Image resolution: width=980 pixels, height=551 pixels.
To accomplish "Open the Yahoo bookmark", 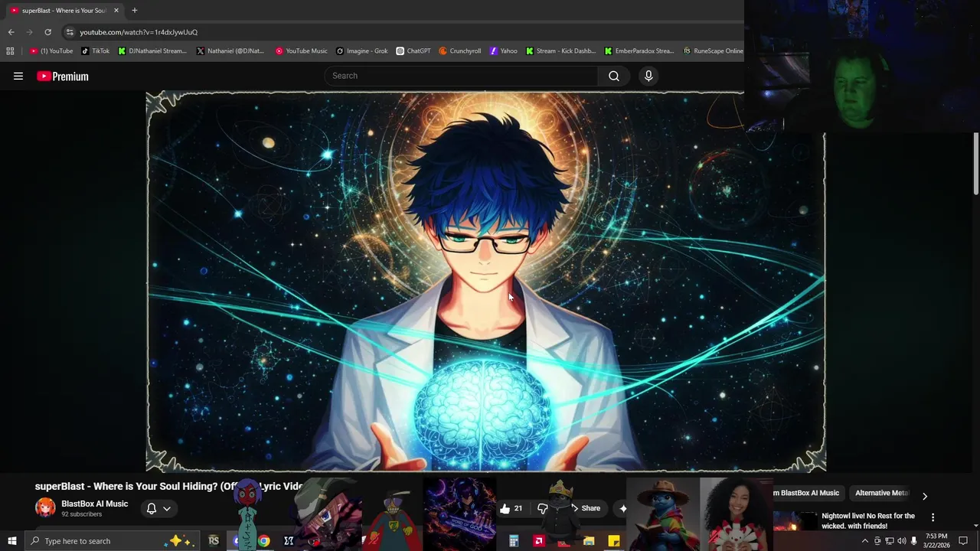I will (x=504, y=51).
